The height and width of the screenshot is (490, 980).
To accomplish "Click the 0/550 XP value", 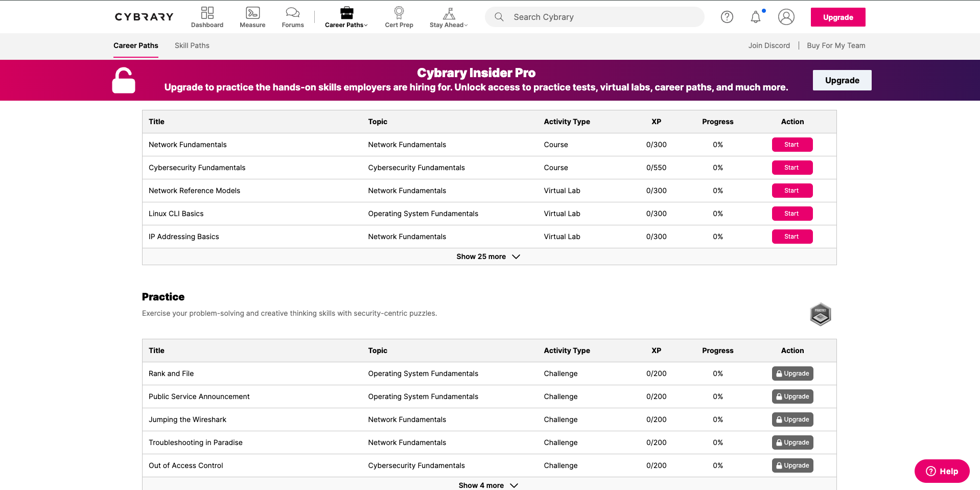I will click(x=656, y=168).
